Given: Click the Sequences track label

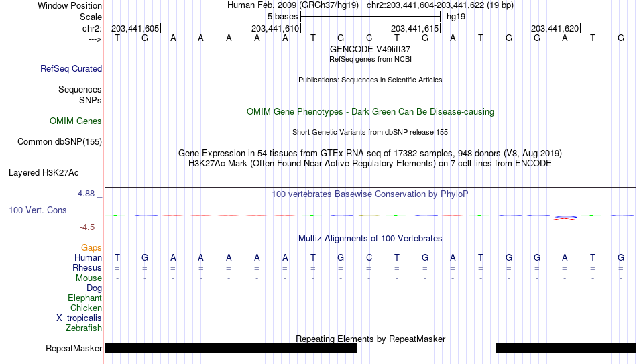Looking at the screenshot, I should click(x=80, y=89).
